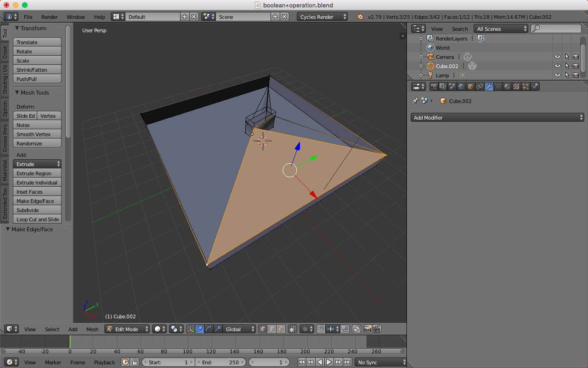Toggle limit selection to visible

pos(292,329)
